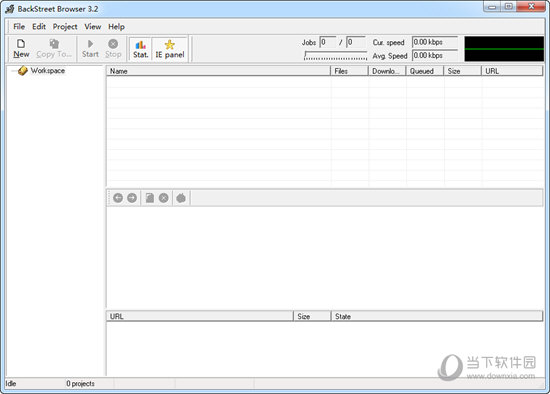Sort projects by Name column header
The height and width of the screenshot is (394, 550).
[x=218, y=71]
